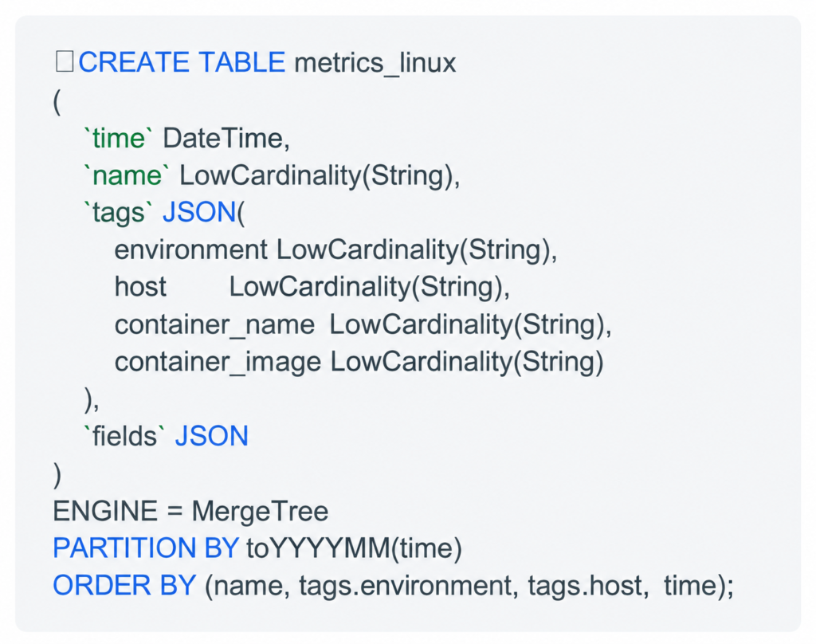Click the `tags` column identifier
The width and height of the screenshot is (816, 644).
(118, 213)
